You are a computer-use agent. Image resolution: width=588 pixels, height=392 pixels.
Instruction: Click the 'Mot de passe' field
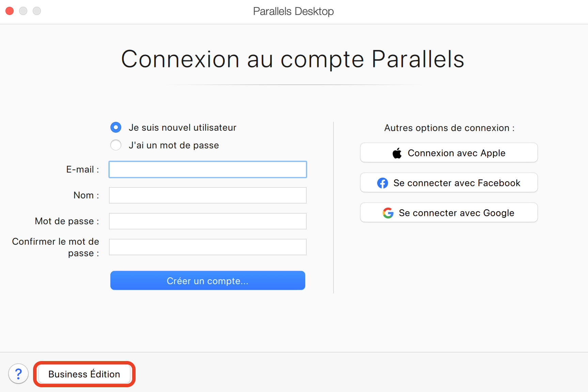coord(208,221)
